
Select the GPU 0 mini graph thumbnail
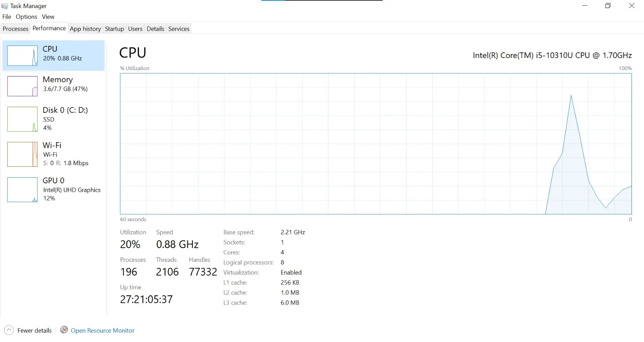click(x=23, y=190)
